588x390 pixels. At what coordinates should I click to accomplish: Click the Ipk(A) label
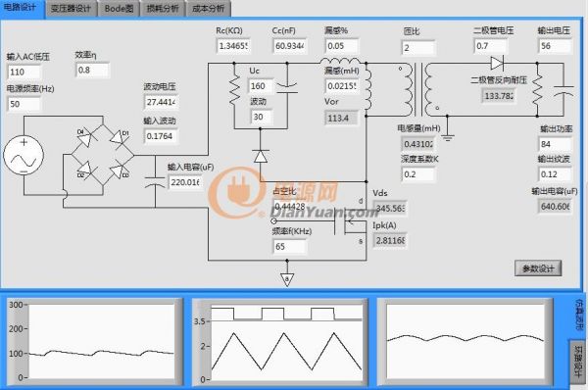click(384, 225)
